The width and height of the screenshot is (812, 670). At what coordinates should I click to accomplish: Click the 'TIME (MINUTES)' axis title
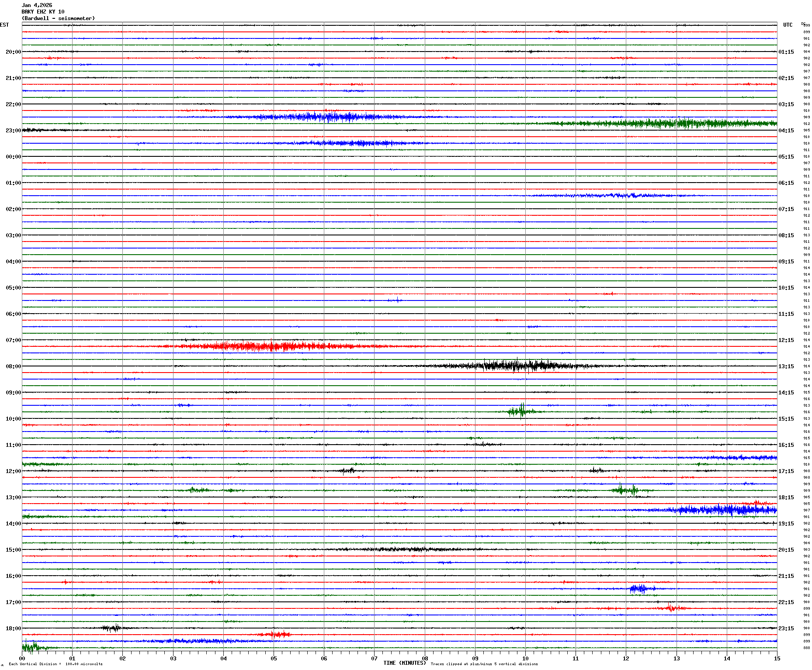[x=404, y=663]
